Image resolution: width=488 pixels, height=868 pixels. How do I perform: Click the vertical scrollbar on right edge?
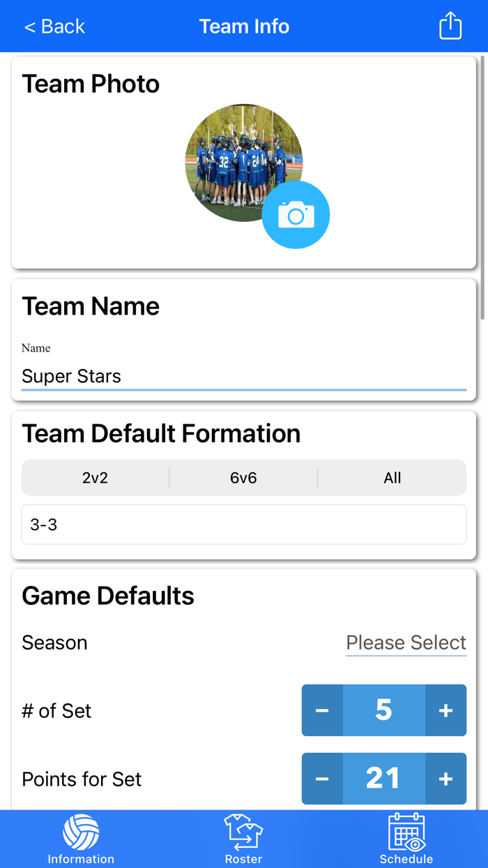(x=482, y=188)
